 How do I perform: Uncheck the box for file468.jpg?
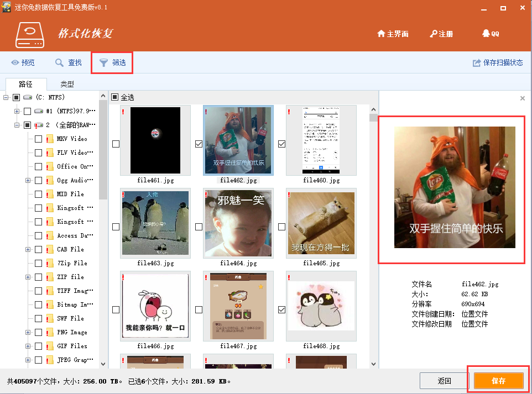(281, 310)
